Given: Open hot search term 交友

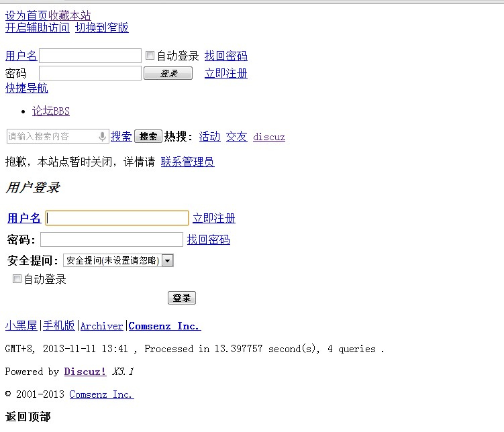Looking at the screenshot, I should 237,136.
